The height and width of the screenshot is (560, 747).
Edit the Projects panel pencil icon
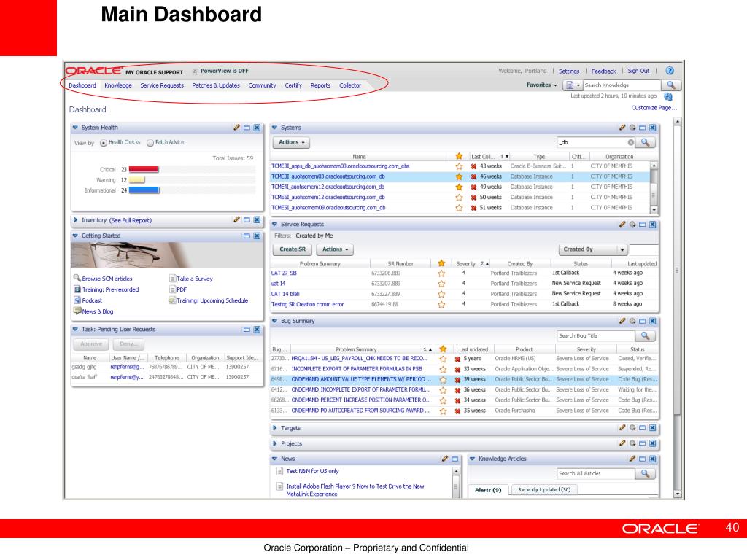pos(622,443)
